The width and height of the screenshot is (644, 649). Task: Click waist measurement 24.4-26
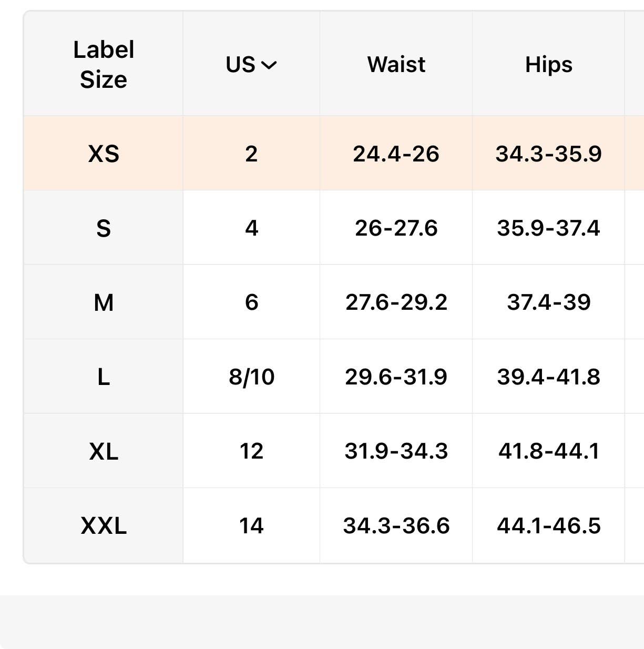396,154
